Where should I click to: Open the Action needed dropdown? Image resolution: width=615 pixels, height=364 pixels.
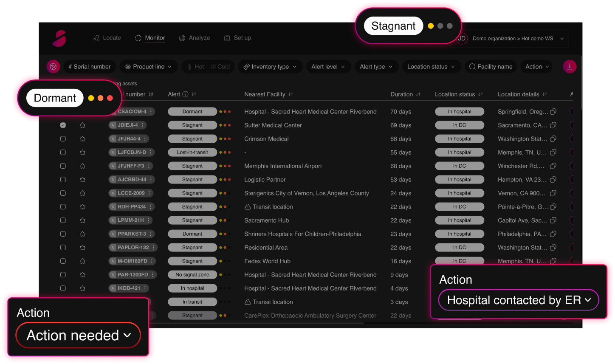pyautogui.click(x=78, y=336)
